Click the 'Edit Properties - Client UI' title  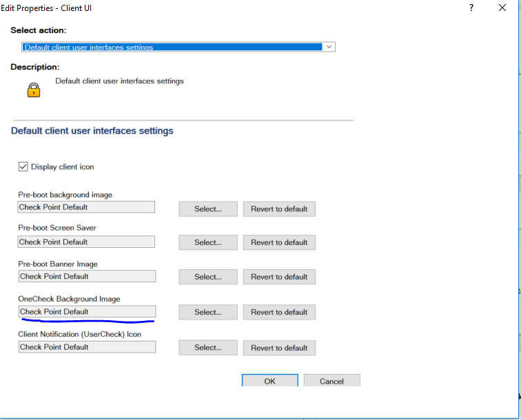pyautogui.click(x=46, y=8)
